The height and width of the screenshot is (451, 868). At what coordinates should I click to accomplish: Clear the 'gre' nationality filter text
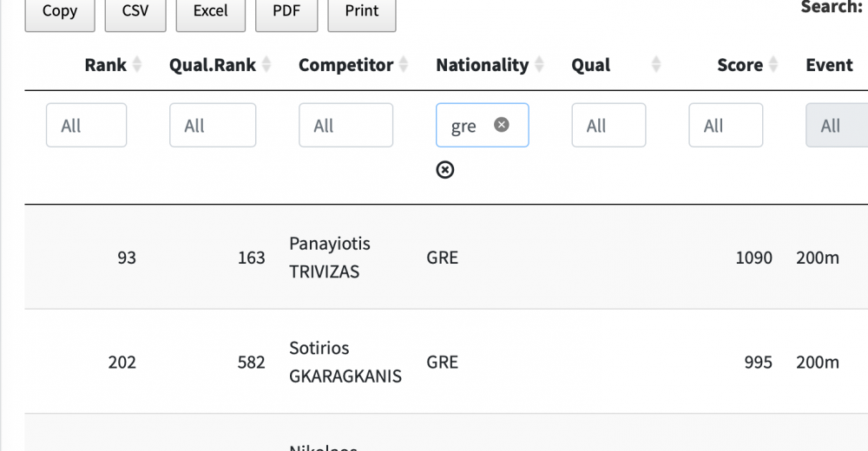click(502, 125)
